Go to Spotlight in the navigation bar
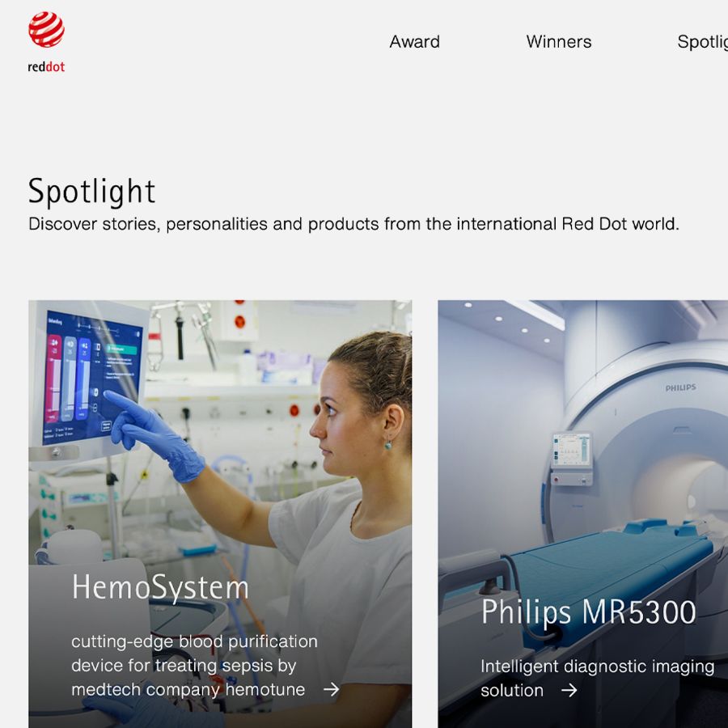The image size is (728, 728). pos(702,42)
